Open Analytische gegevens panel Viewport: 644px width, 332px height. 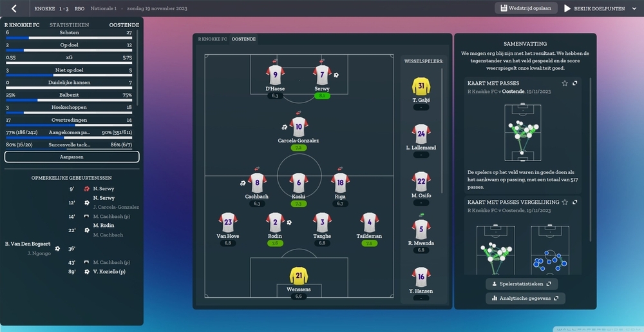coord(525,298)
